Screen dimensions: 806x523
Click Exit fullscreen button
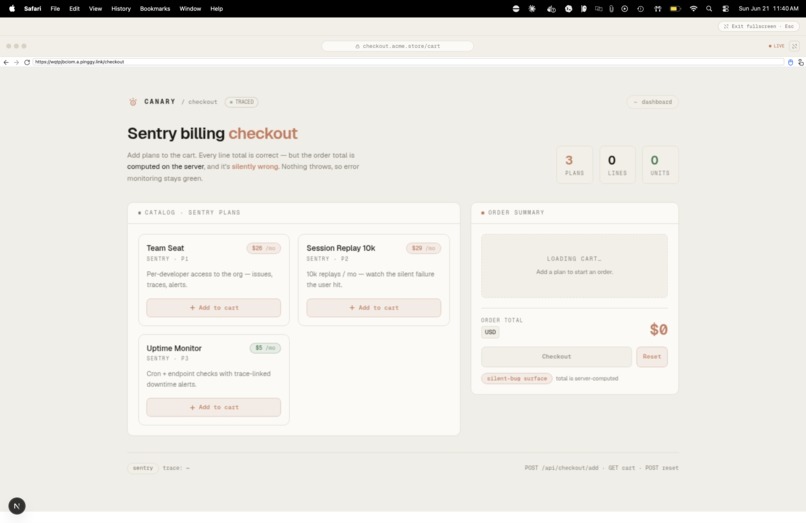[759, 26]
